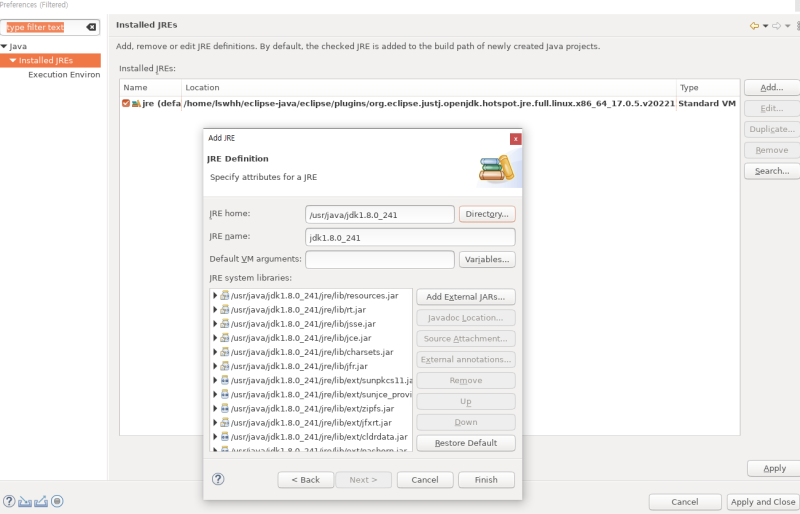This screenshot has height=514, width=800.
Task: Click the clear filter text icon
Action: [x=91, y=27]
